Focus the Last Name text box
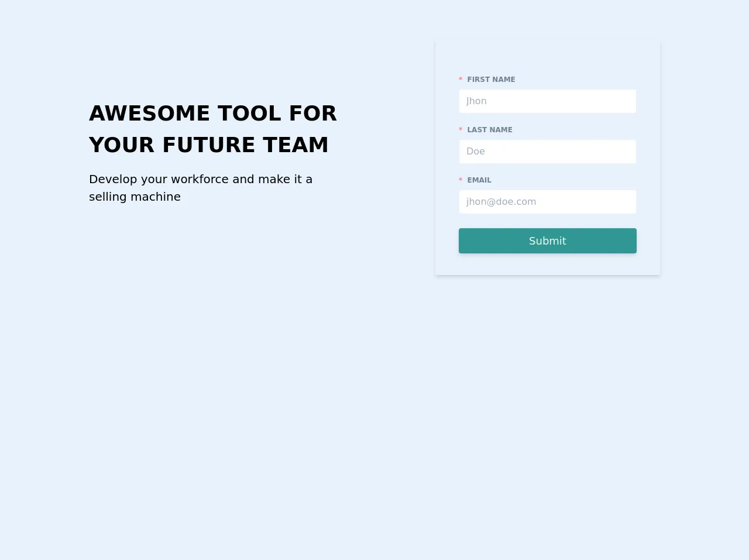Viewport: 749px width, 560px height. (x=547, y=152)
